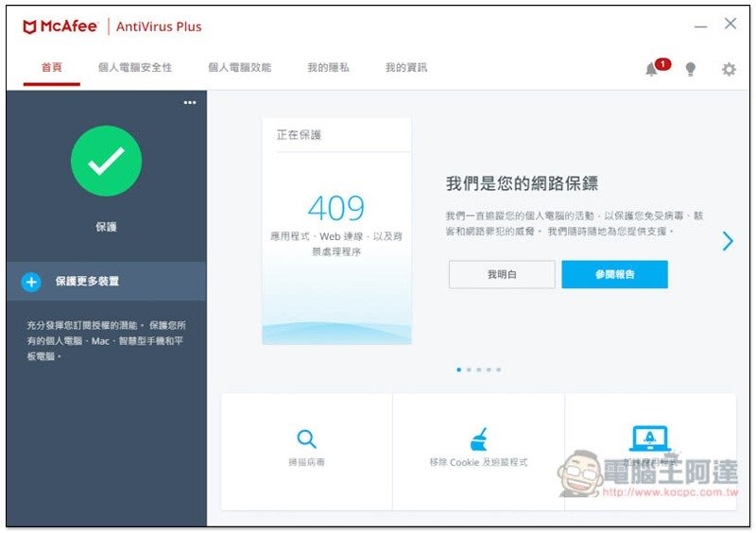Viewport: 756px width, 533px height.
Task: Go to next slide arrow
Action: [x=728, y=241]
